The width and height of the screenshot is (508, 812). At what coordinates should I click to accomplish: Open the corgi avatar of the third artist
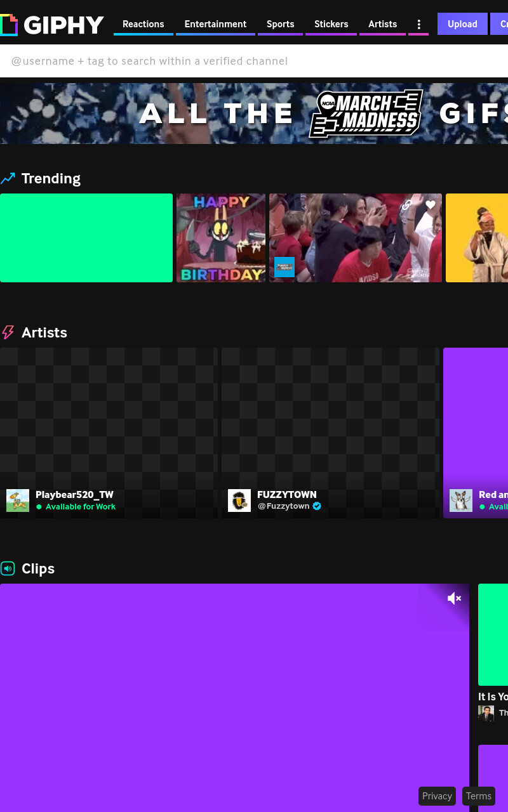click(461, 501)
